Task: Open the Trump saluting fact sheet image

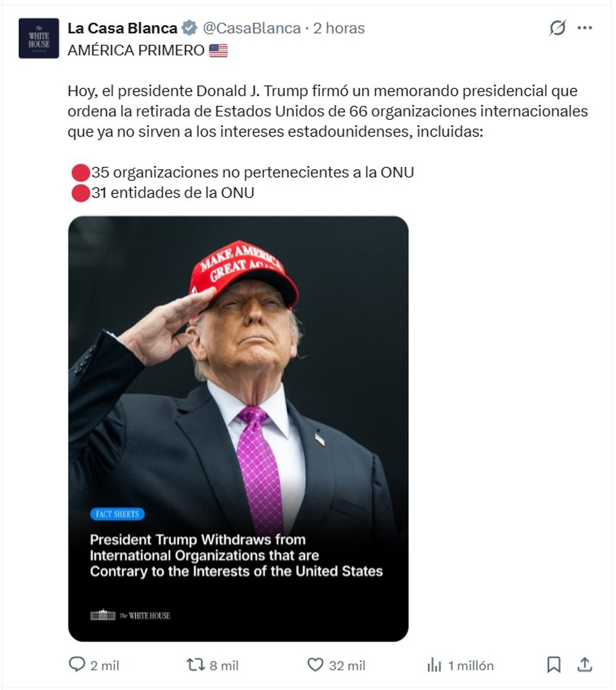Action: pyautogui.click(x=238, y=429)
